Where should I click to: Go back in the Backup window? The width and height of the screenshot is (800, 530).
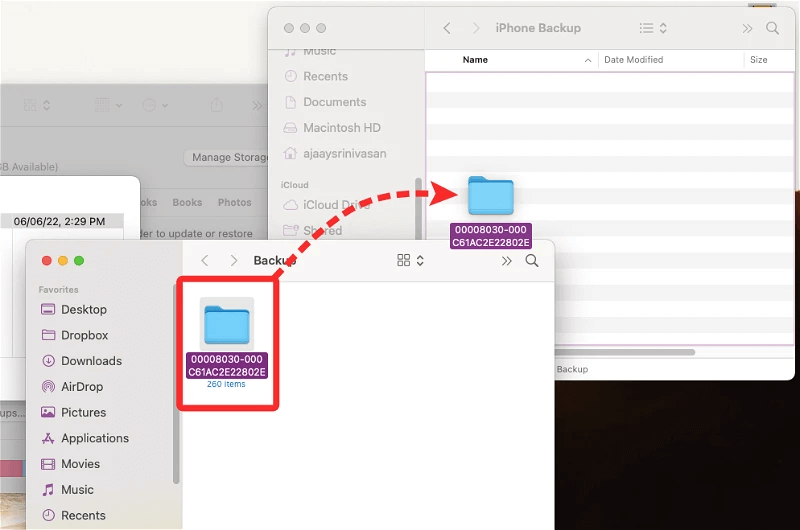(x=205, y=261)
